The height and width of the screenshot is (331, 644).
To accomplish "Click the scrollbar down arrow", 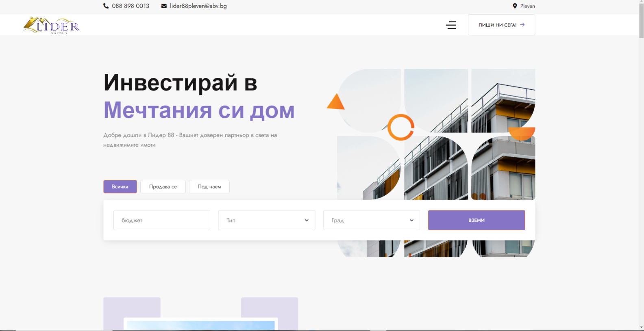I will point(641,327).
